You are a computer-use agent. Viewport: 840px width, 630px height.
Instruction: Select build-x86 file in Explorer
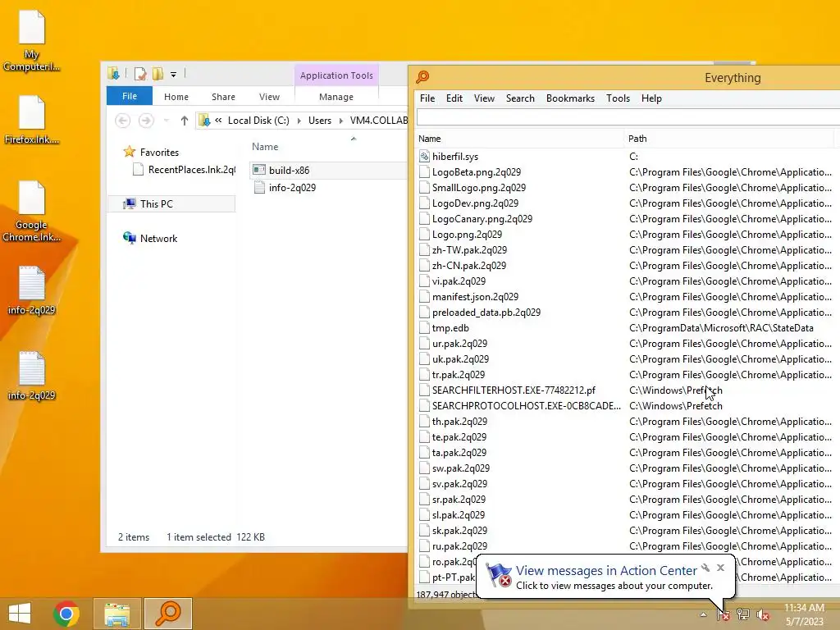(x=290, y=171)
